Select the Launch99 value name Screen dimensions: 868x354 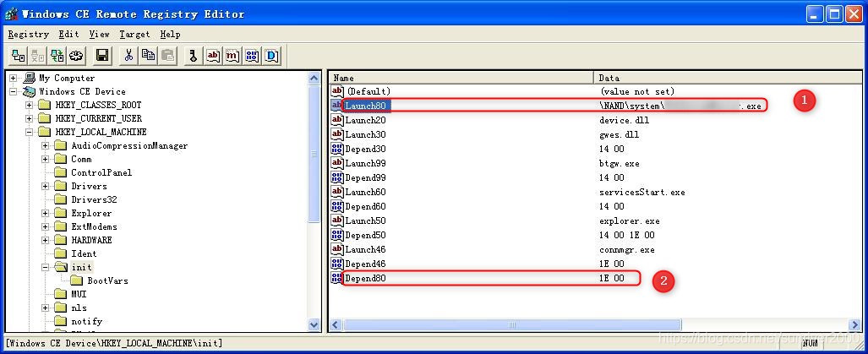click(x=365, y=162)
